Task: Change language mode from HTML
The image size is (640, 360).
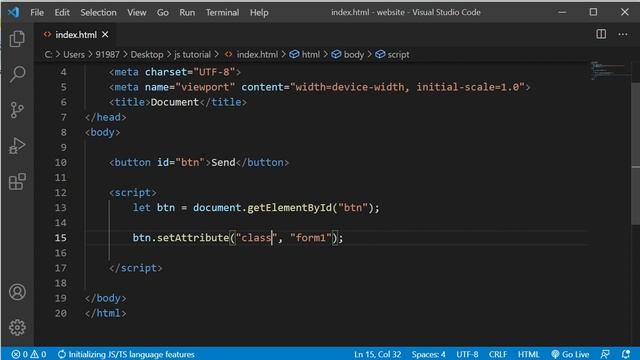Action: 529,354
